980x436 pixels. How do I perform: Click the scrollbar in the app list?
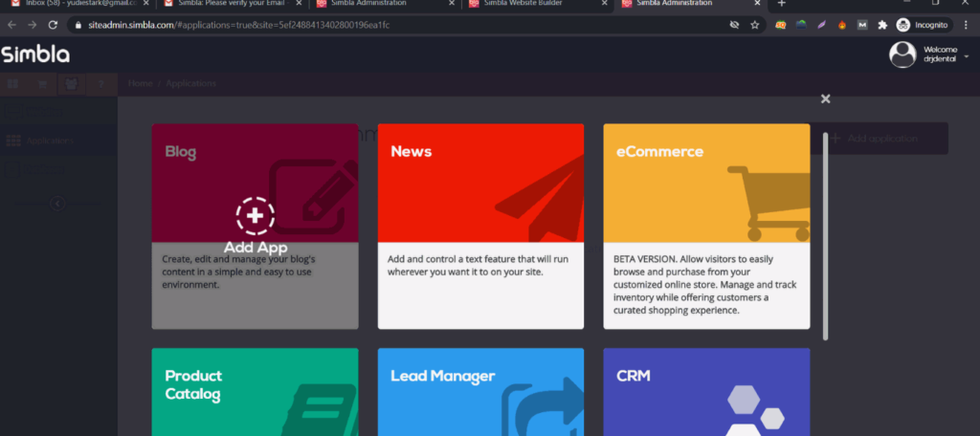[825, 236]
